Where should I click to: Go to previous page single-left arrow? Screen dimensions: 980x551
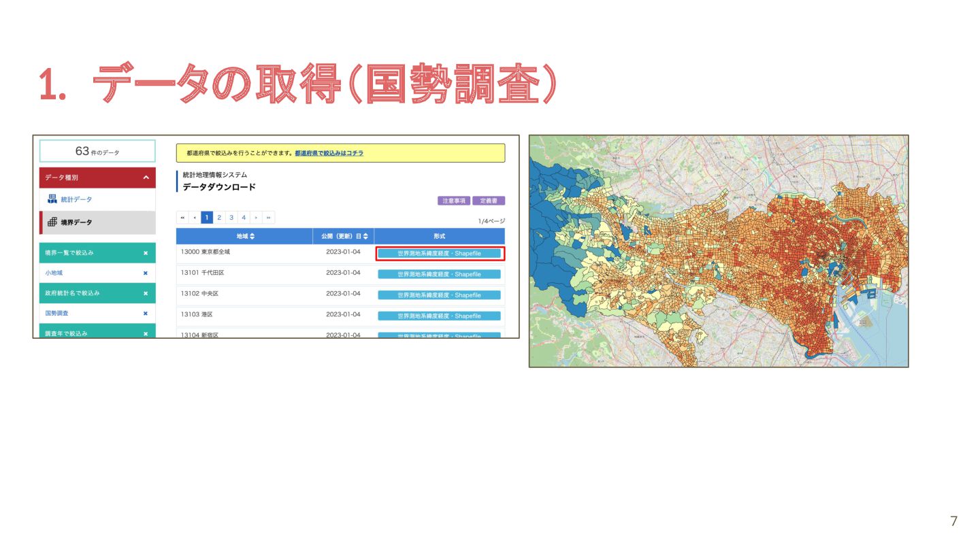195,218
